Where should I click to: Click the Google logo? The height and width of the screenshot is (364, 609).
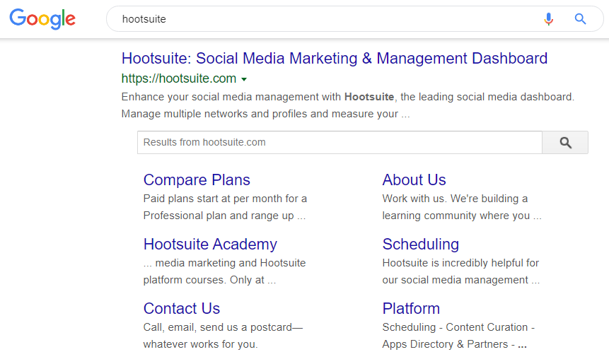[x=42, y=19]
